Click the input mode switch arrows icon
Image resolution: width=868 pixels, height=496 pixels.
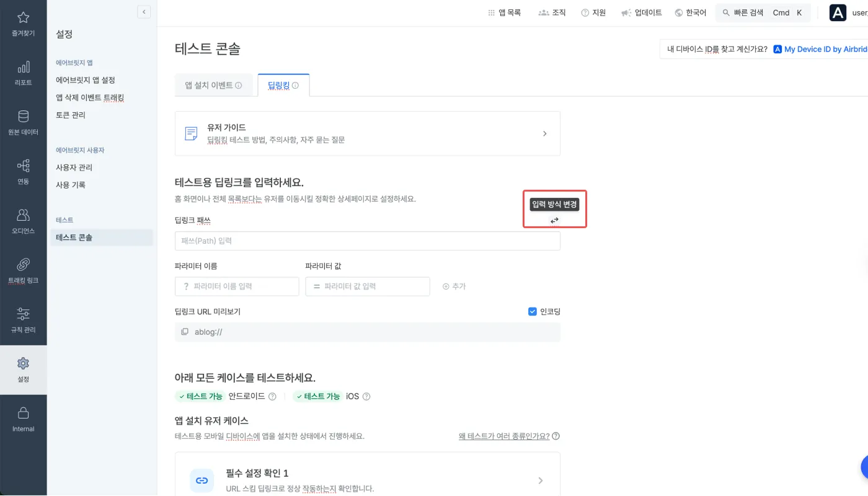554,220
